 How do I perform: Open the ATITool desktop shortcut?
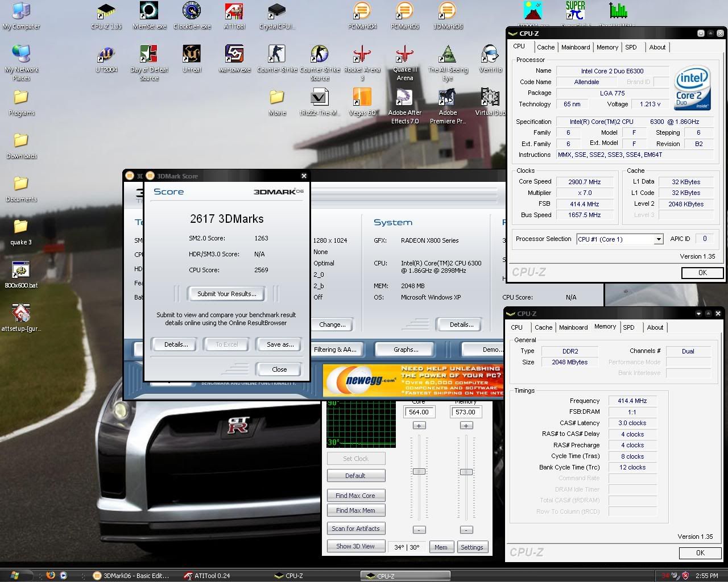[x=234, y=15]
